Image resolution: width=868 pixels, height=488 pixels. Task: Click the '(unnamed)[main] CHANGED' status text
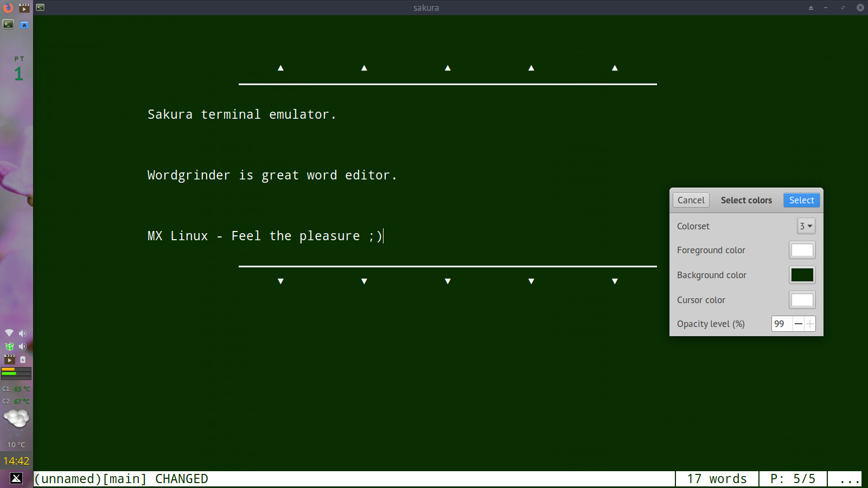122,479
